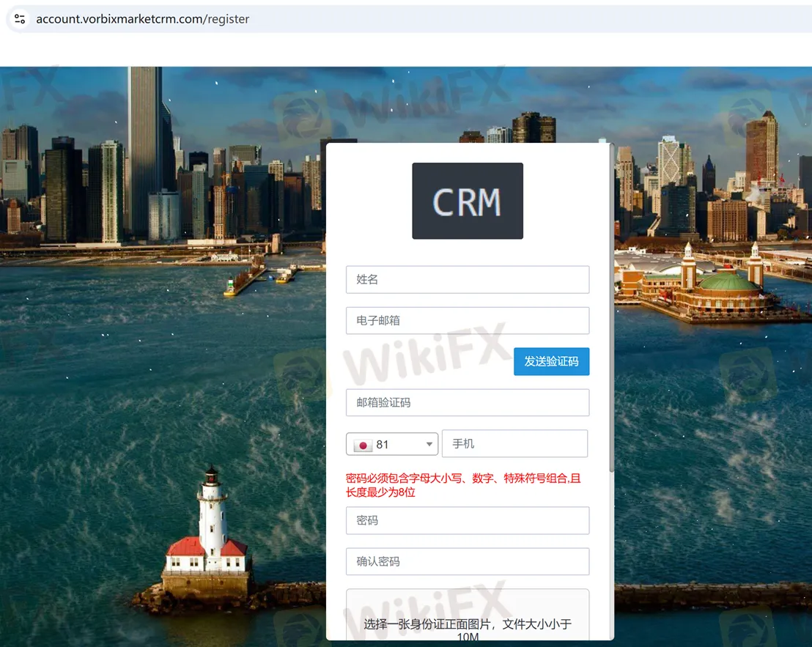812x647 pixels.
Task: Focus the 姓名 name field
Action: [467, 279]
